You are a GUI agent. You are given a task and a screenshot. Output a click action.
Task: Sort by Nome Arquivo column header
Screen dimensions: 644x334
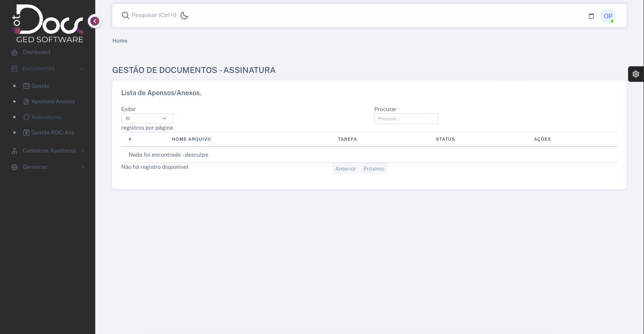click(191, 139)
